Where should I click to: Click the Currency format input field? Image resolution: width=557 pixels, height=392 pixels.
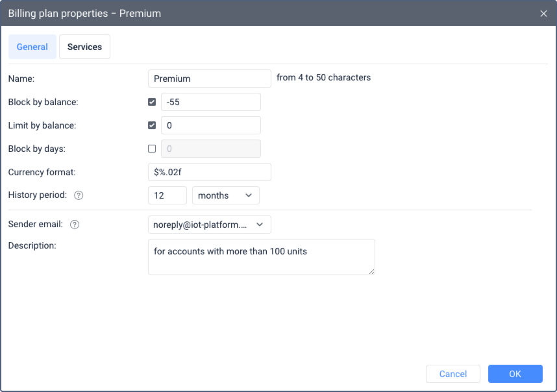(x=209, y=172)
